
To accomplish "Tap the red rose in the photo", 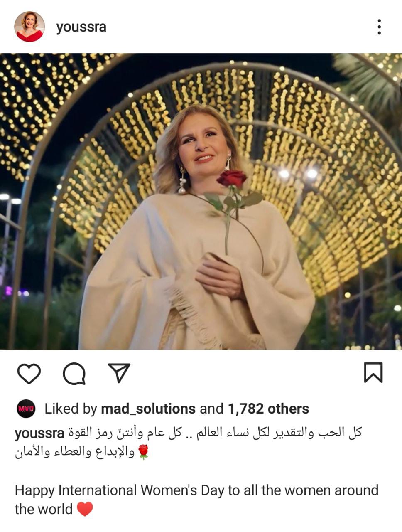I will click(x=231, y=179).
